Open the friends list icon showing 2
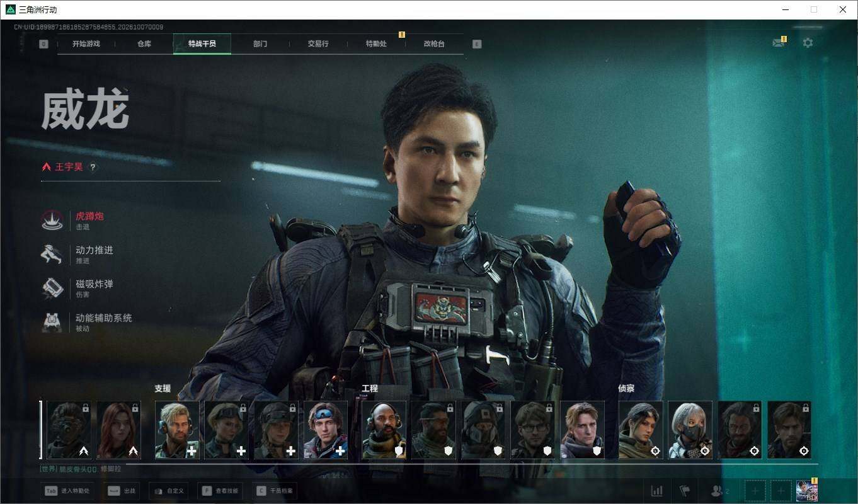 coord(719,491)
